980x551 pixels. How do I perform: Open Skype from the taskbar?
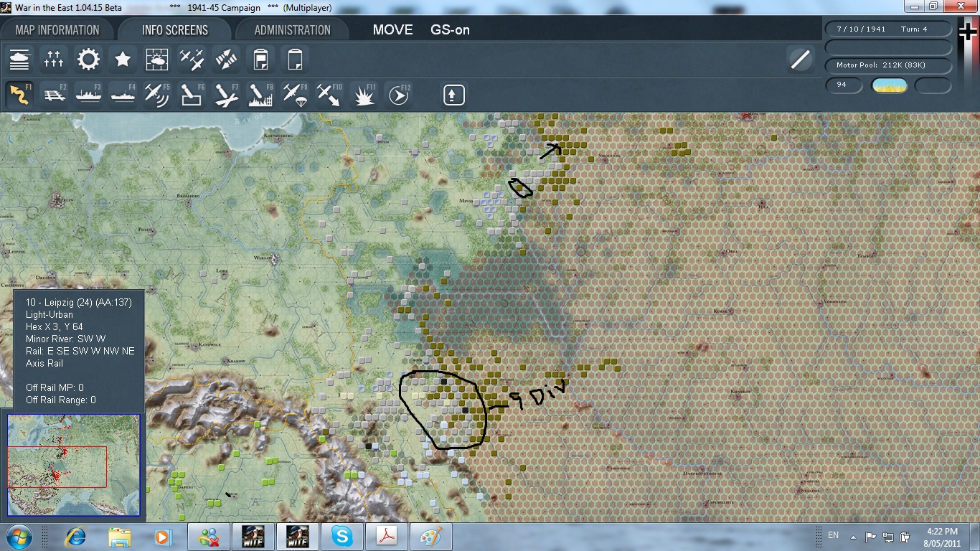coord(342,537)
